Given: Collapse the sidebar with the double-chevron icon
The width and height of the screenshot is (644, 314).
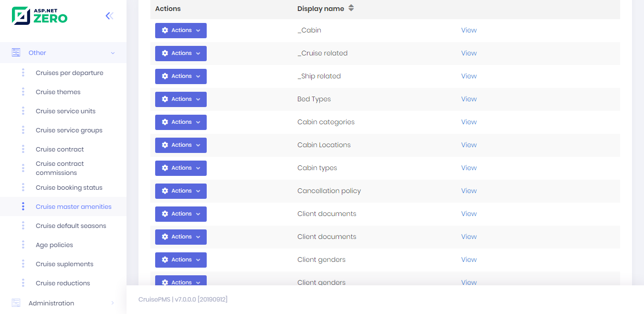Looking at the screenshot, I should 109,16.
